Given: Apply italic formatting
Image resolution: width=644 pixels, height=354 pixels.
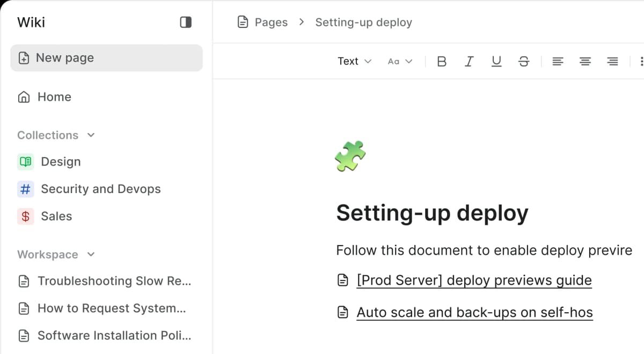Looking at the screenshot, I should pos(469,61).
